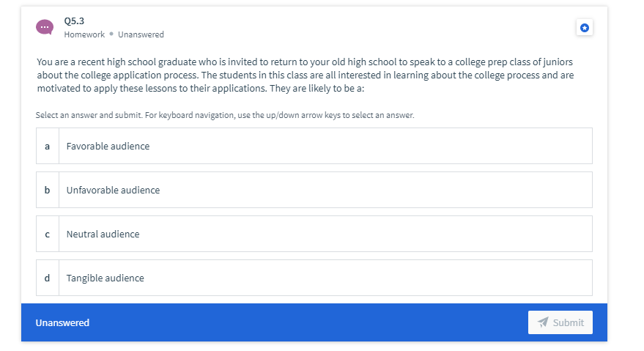
Task: Click the letter a option box
Action: (47, 146)
